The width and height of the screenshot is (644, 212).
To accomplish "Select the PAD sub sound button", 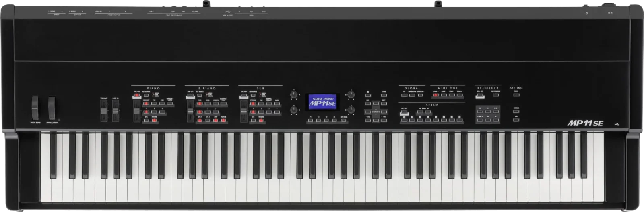I will tap(261, 104).
